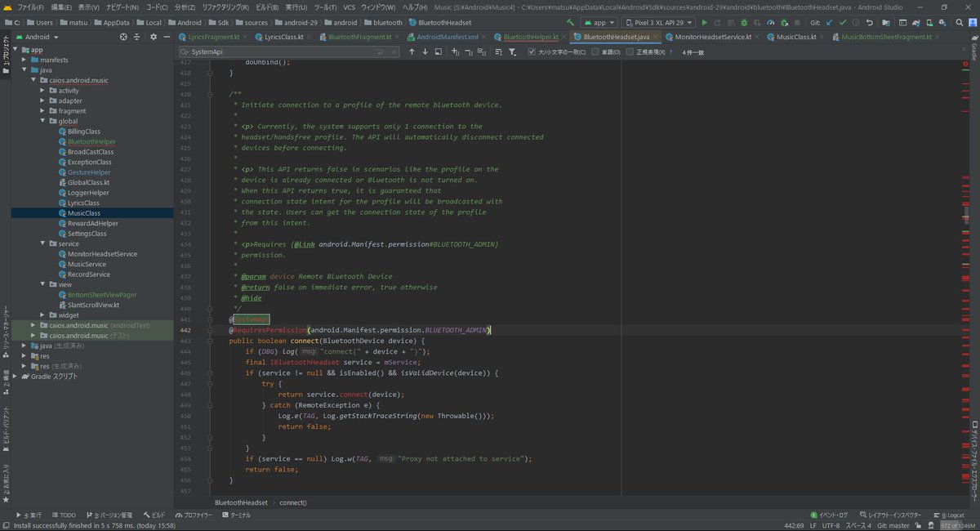Open SDK Manager icon in toolbar
This screenshot has width=980, height=531.
tap(942, 23)
